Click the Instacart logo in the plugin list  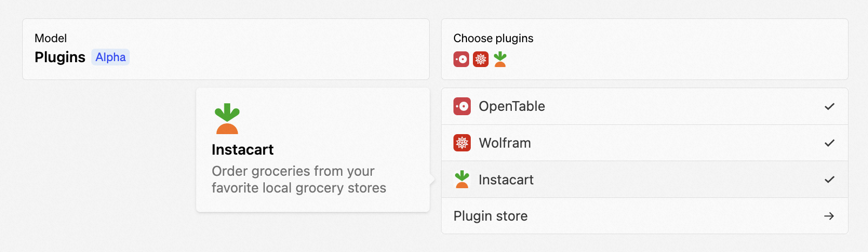point(462,180)
